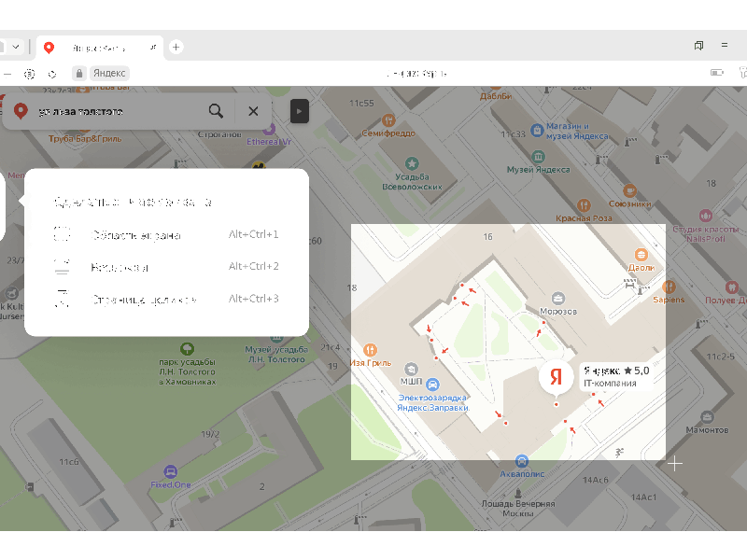Open the 'Яндекс ★5,0 IT-компания' label
This screenshot has height=560, width=747.
pyautogui.click(x=616, y=377)
